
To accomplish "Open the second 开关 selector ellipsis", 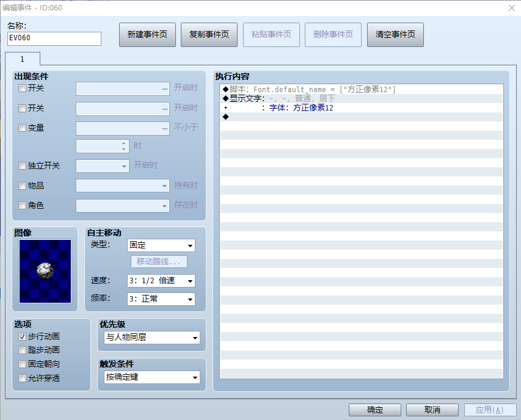I will pyautogui.click(x=165, y=109).
